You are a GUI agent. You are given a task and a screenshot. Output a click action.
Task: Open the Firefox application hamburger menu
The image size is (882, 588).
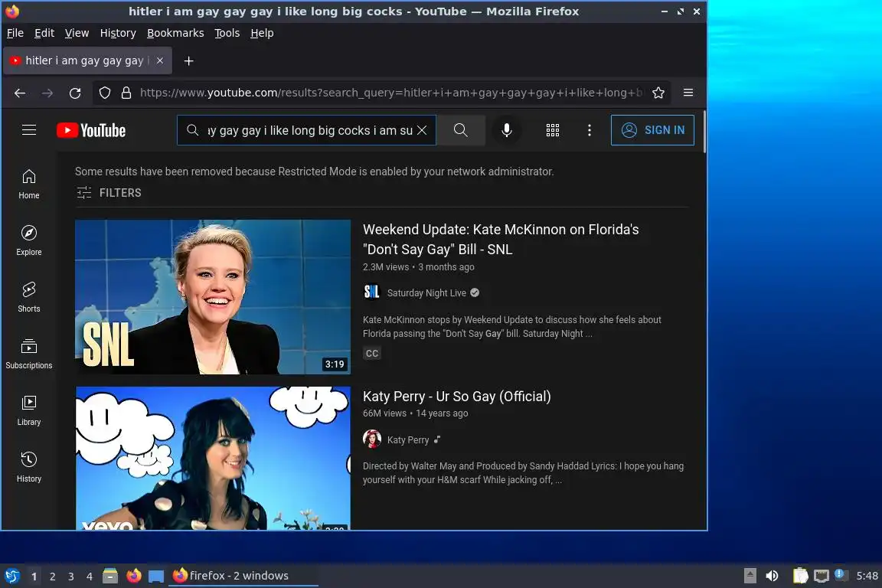tap(688, 93)
